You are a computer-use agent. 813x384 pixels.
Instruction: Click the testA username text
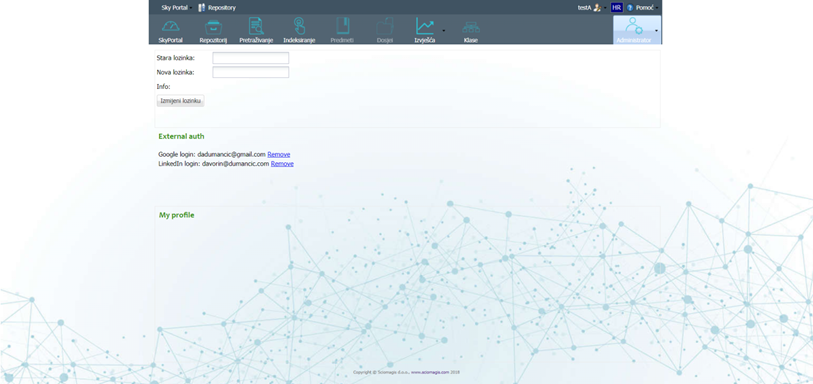(584, 8)
